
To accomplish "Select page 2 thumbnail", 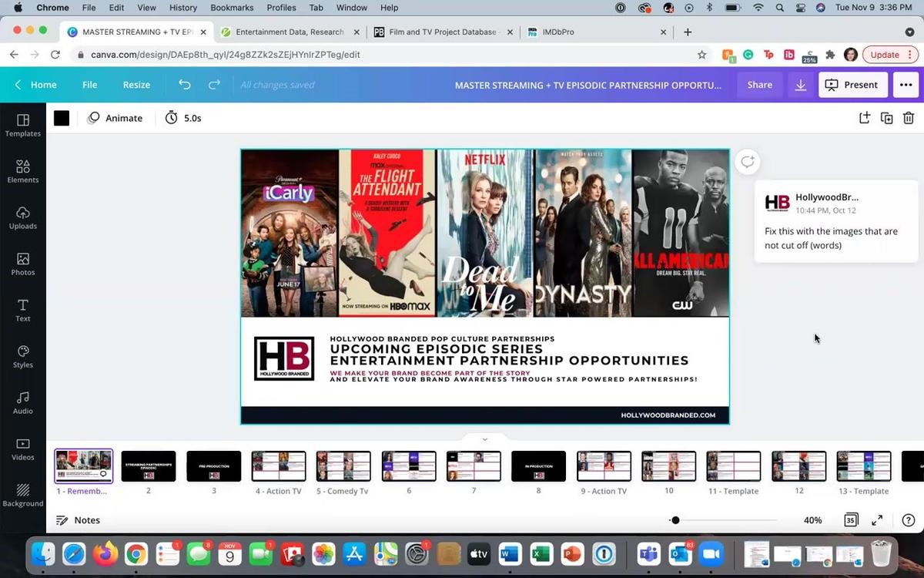I will tap(149, 466).
